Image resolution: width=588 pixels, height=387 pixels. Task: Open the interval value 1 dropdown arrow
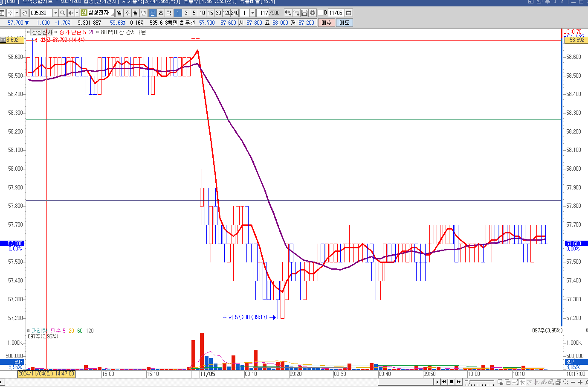[252, 13]
